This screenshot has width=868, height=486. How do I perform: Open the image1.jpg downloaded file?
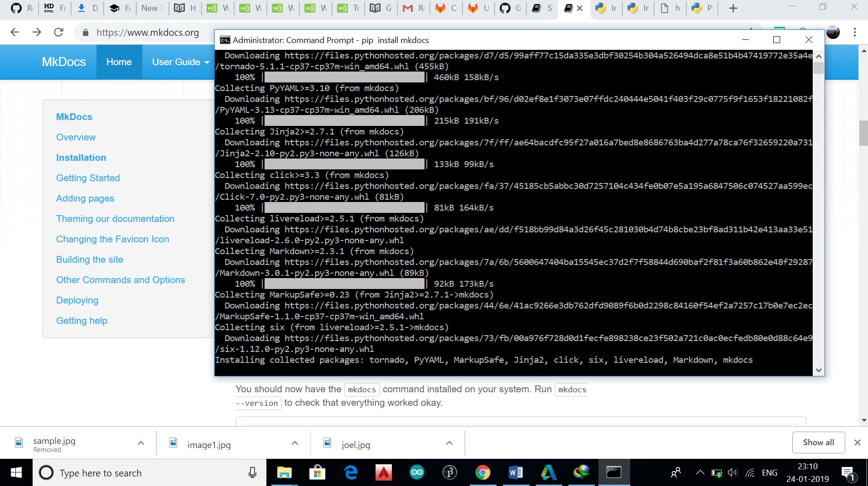209,445
